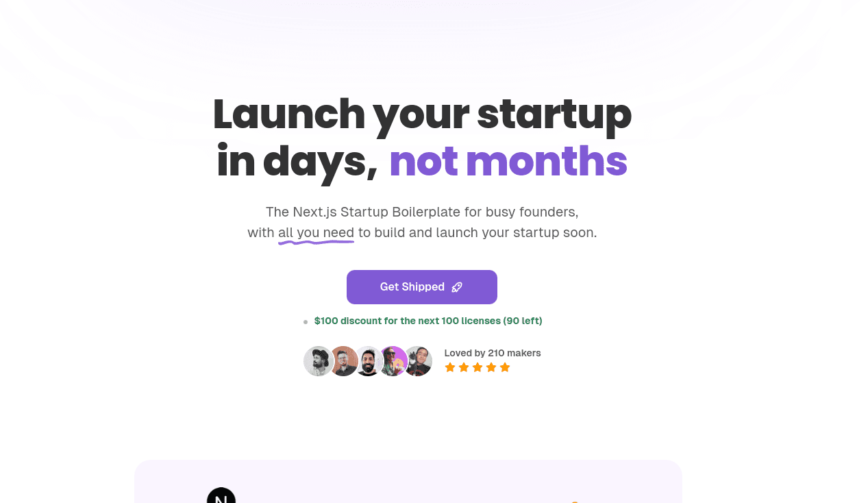Click the grey dot before discount text
The height and width of the screenshot is (503, 868).
pyautogui.click(x=306, y=321)
